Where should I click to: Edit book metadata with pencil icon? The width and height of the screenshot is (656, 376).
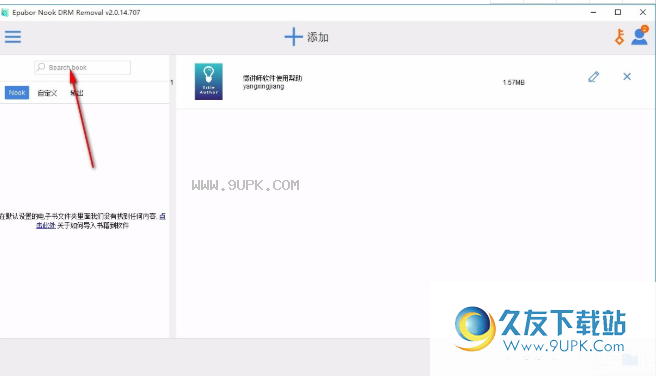(x=593, y=77)
